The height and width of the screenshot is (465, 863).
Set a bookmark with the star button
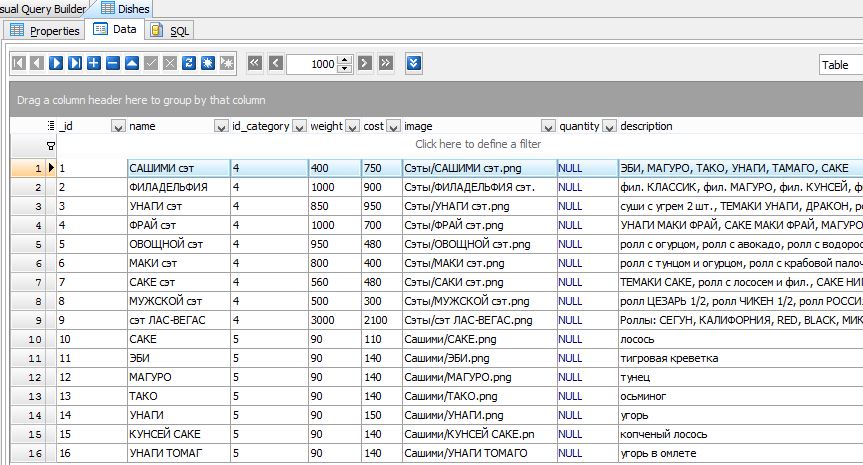(x=207, y=63)
